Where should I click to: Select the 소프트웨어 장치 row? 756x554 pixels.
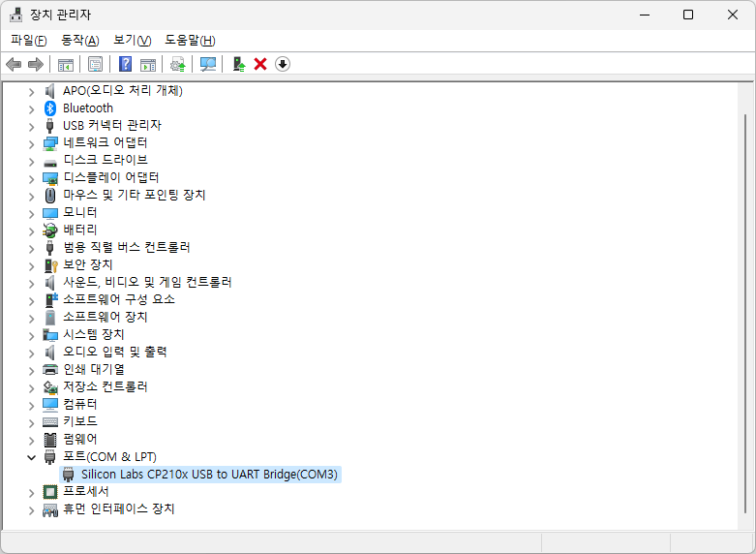[106, 317]
